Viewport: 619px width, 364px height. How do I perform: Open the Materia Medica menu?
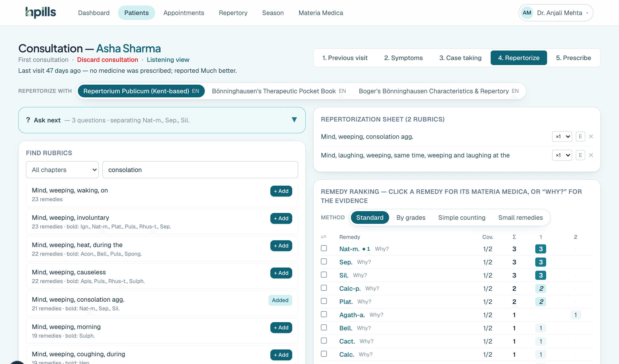[321, 13]
